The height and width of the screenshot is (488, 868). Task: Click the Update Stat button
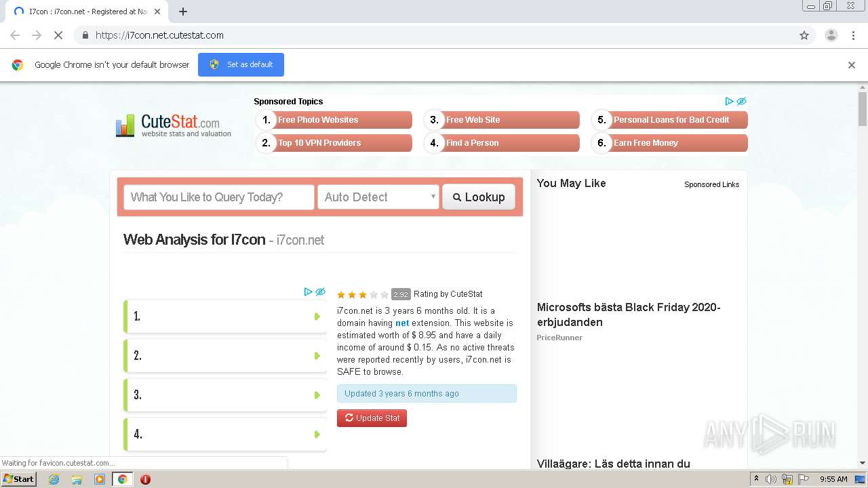(372, 418)
